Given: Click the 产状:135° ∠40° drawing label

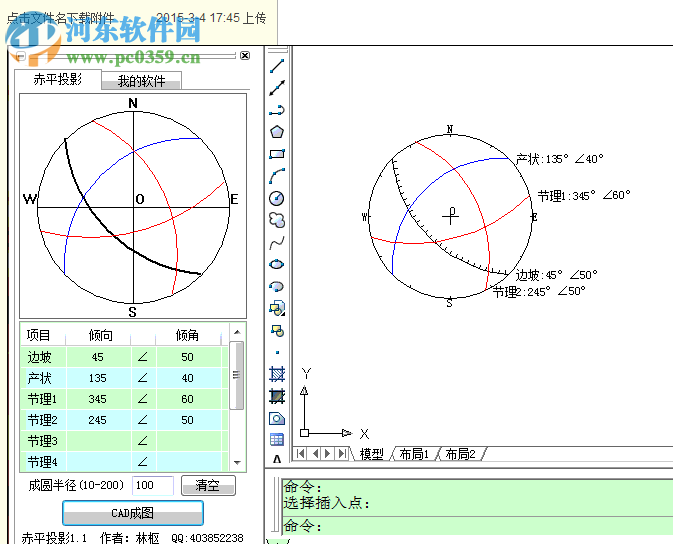Looking at the screenshot, I should point(559,159).
